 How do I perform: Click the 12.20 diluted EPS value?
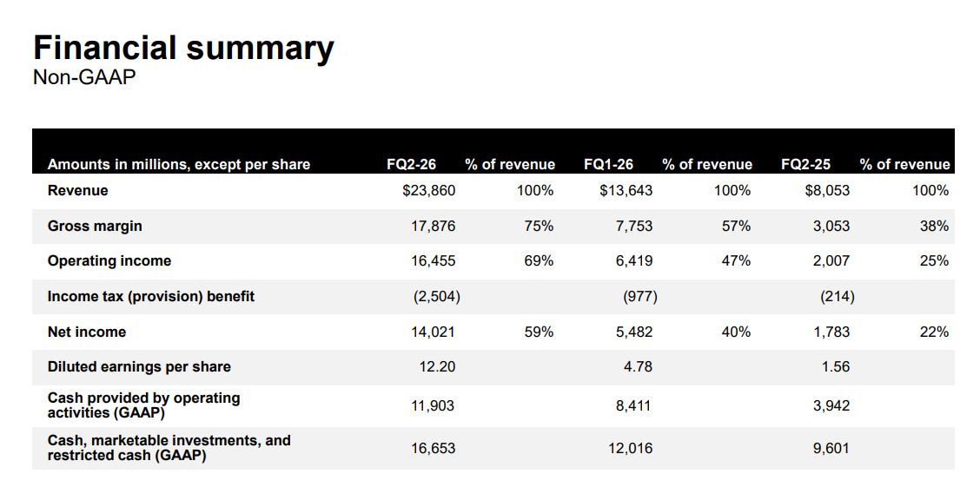coord(437,366)
